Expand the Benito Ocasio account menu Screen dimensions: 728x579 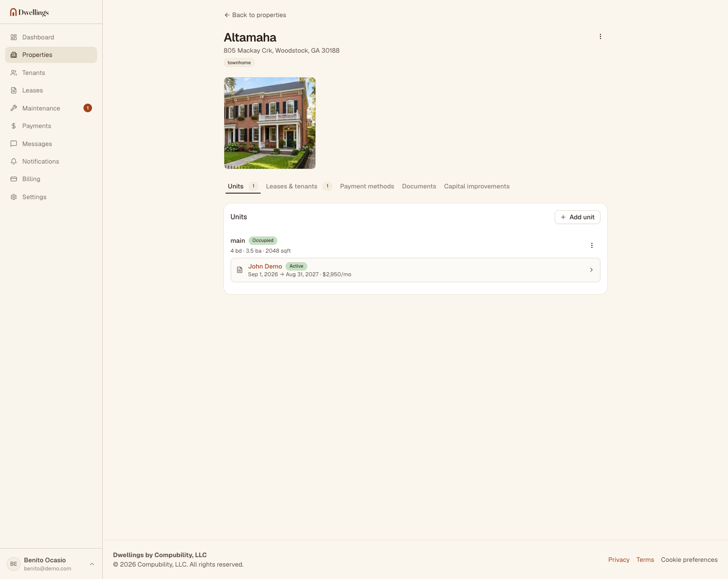click(x=92, y=564)
